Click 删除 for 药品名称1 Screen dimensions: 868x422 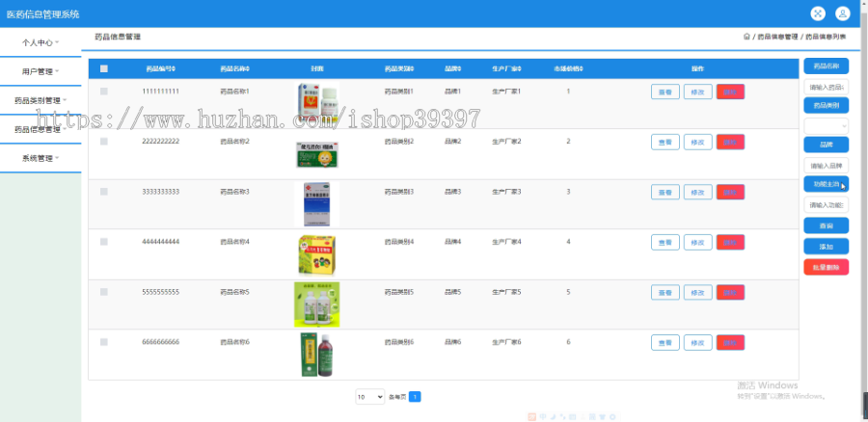[x=730, y=92]
